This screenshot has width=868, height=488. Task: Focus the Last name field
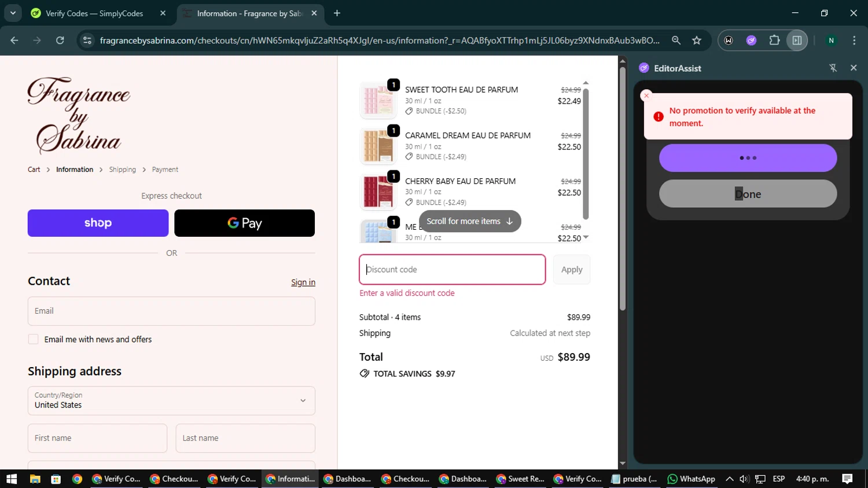pos(245,438)
